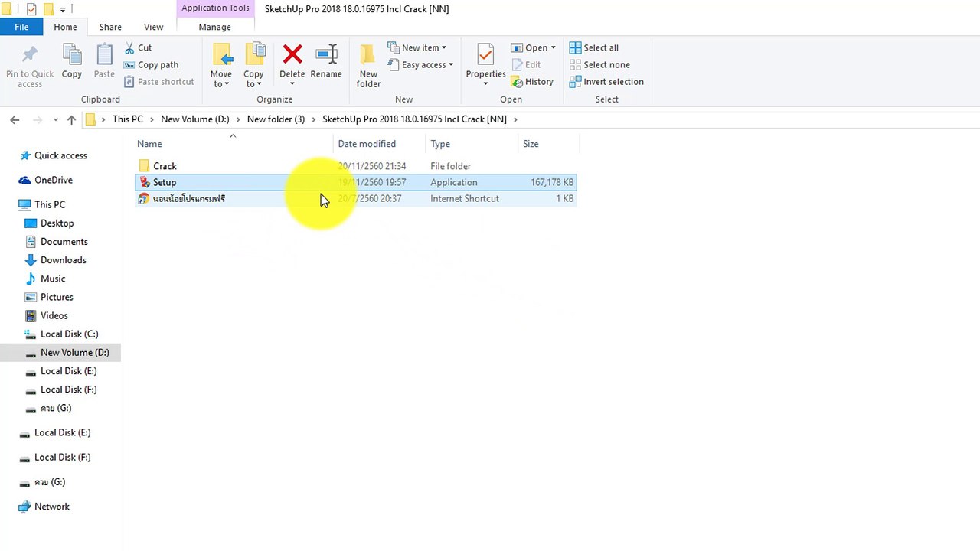
Task: Click the Music note icon in sidebar
Action: pyautogui.click(x=31, y=279)
